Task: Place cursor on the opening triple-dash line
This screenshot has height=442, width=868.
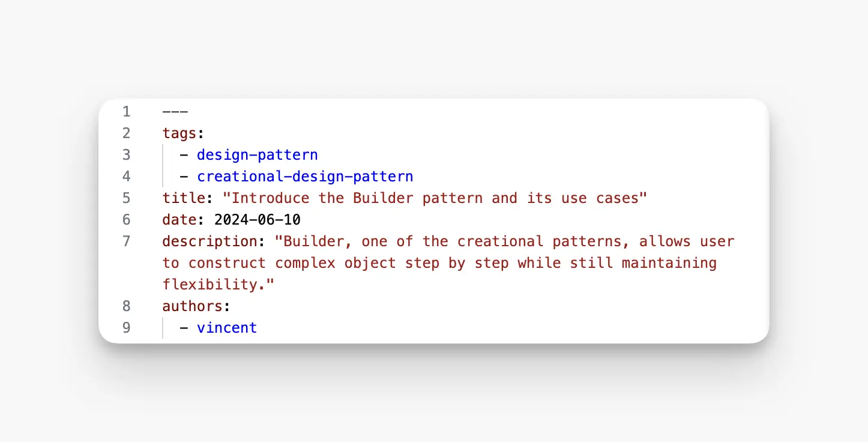Action: pyautogui.click(x=175, y=112)
